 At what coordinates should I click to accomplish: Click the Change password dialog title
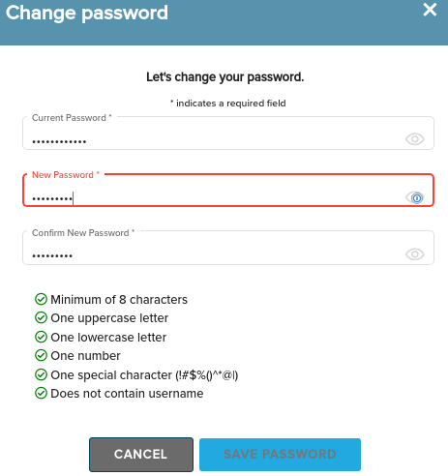point(87,13)
